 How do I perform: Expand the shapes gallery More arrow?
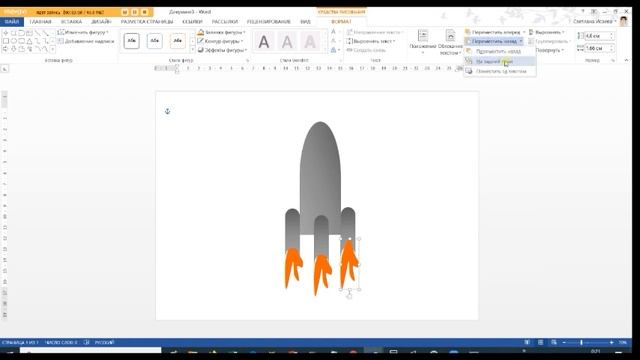[53, 49]
